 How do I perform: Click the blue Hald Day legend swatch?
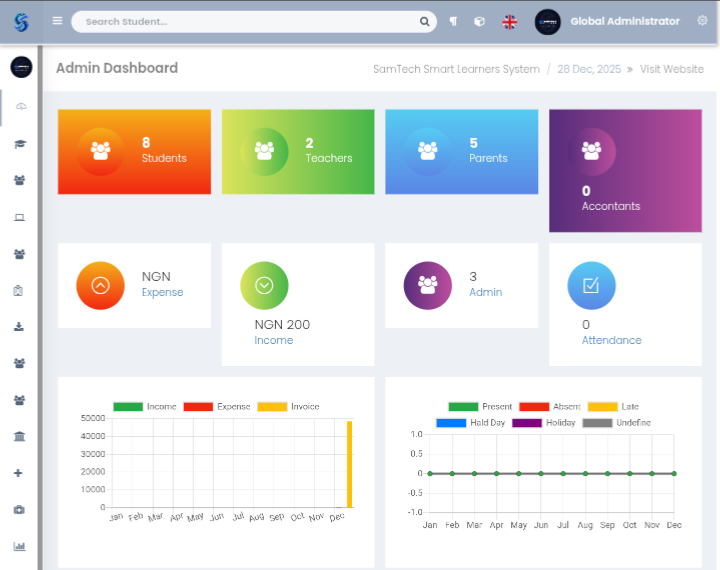[x=451, y=423]
